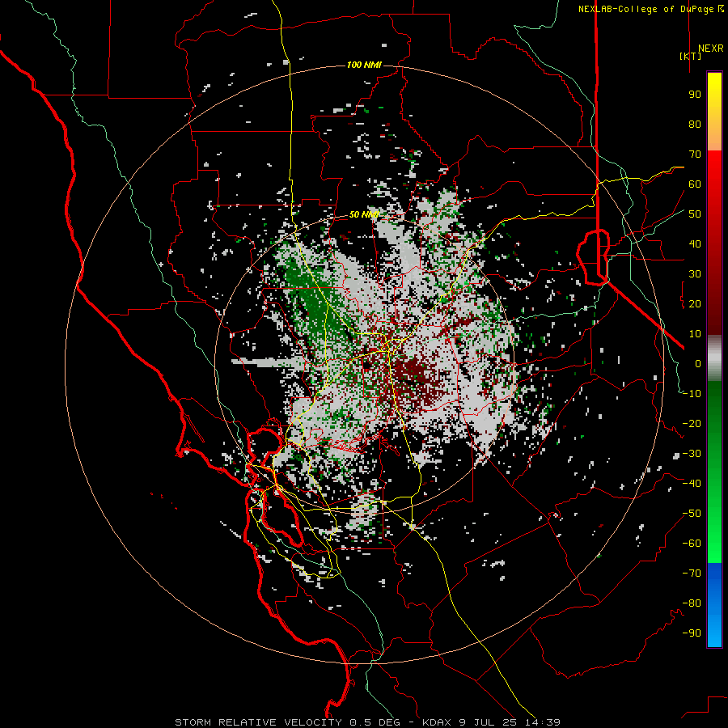Pick the gray zero segment of color bar
Image resolution: width=728 pixels, height=728 pixels.
click(714, 358)
